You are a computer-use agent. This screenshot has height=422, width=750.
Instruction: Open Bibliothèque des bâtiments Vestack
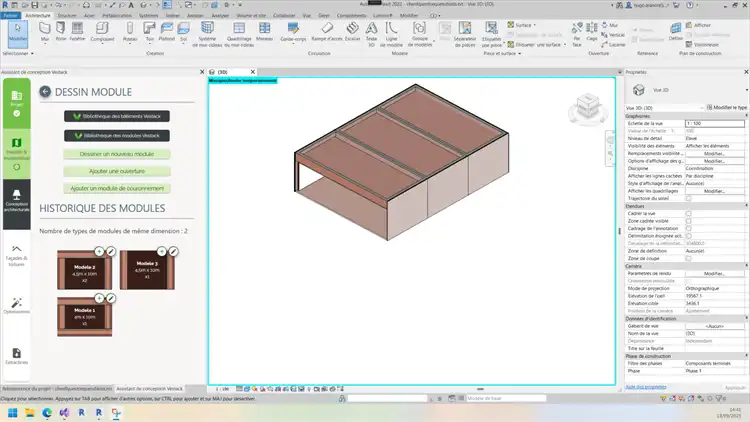(117, 116)
